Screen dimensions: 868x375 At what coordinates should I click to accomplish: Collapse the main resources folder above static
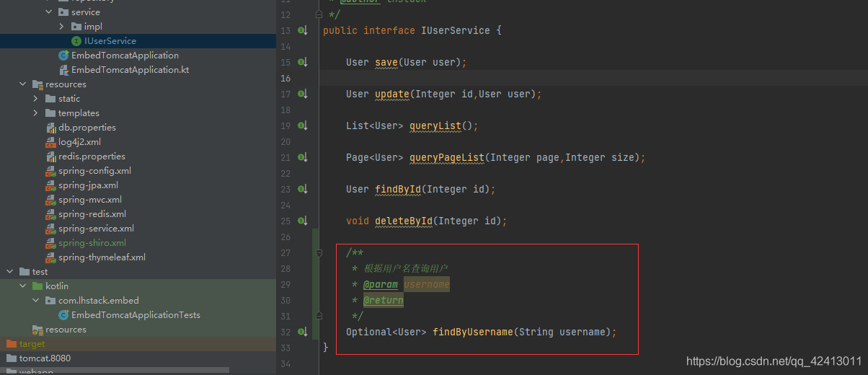click(x=23, y=84)
